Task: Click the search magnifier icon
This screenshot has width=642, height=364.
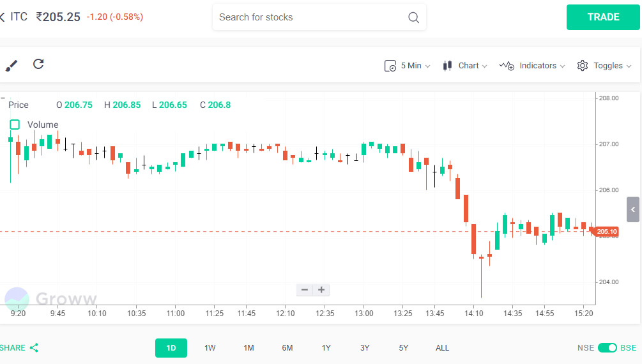Action: [413, 17]
